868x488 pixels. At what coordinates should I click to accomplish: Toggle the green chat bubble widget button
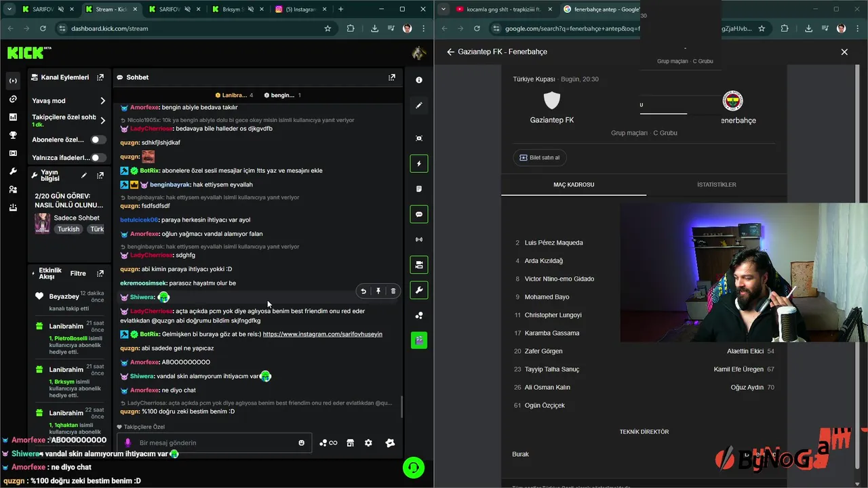(x=419, y=214)
